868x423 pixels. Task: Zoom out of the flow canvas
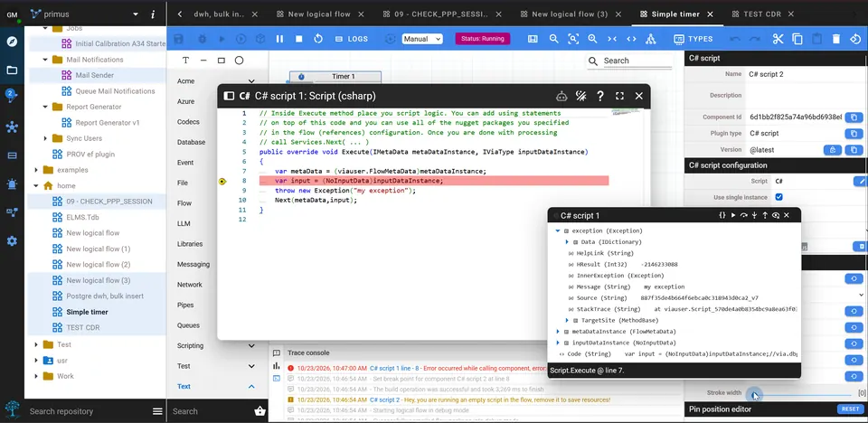[553, 39]
